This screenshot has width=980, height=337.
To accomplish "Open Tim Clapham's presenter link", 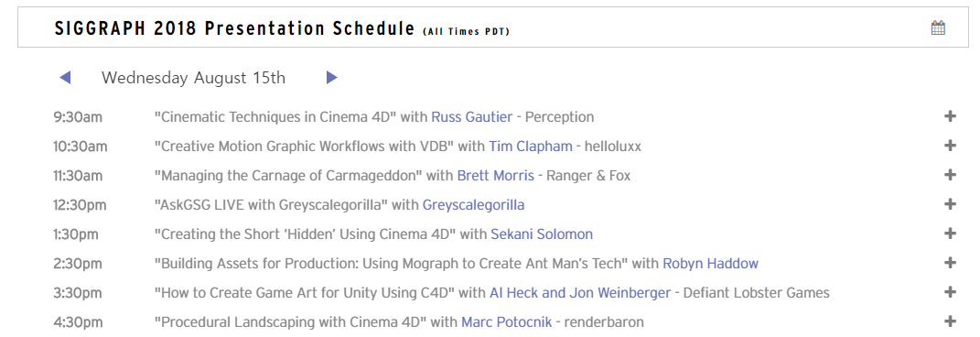I will [531, 147].
